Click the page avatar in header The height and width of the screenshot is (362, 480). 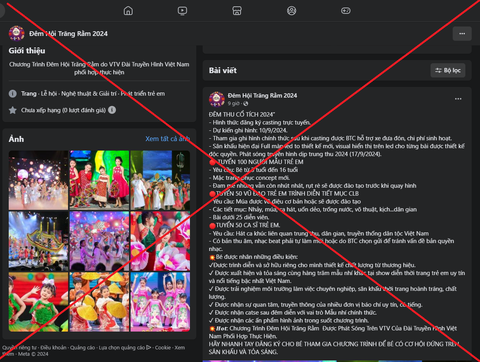[16, 33]
